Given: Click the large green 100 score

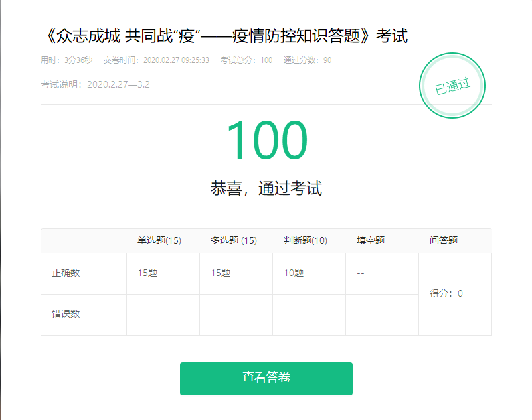Looking at the screenshot, I should click(266, 141).
